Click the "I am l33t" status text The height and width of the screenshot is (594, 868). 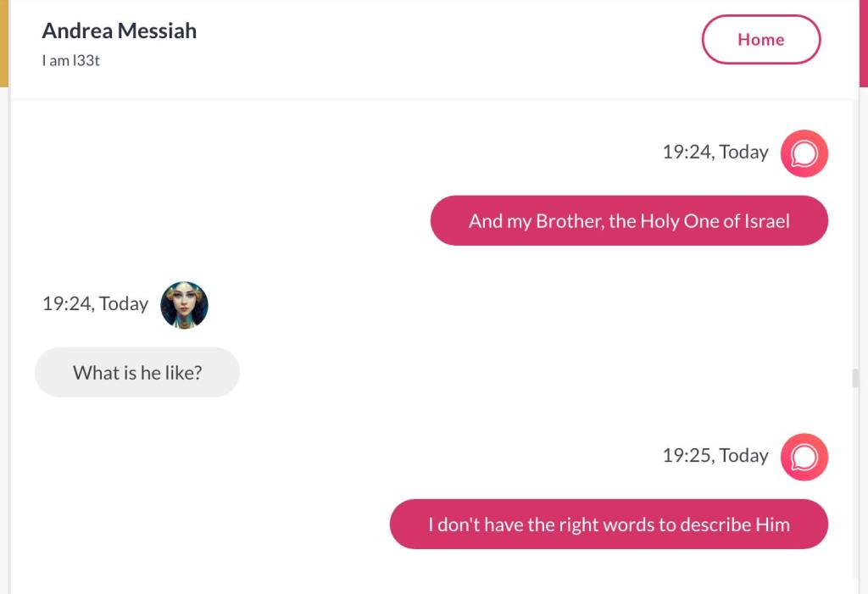pos(71,60)
